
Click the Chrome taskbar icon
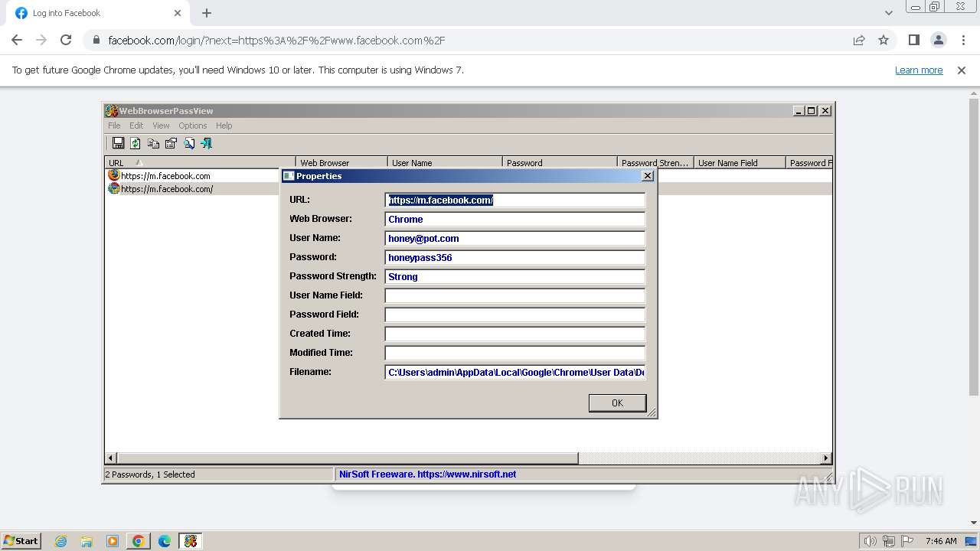pos(139,541)
